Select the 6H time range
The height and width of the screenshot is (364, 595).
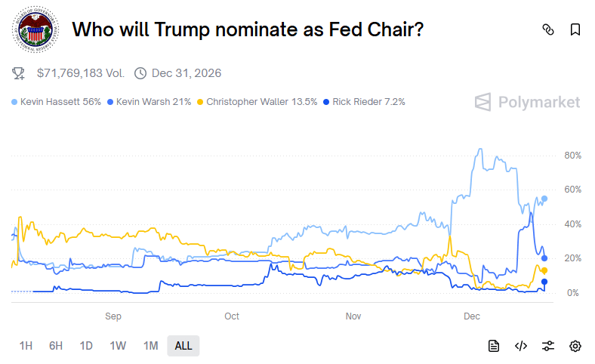(x=56, y=346)
